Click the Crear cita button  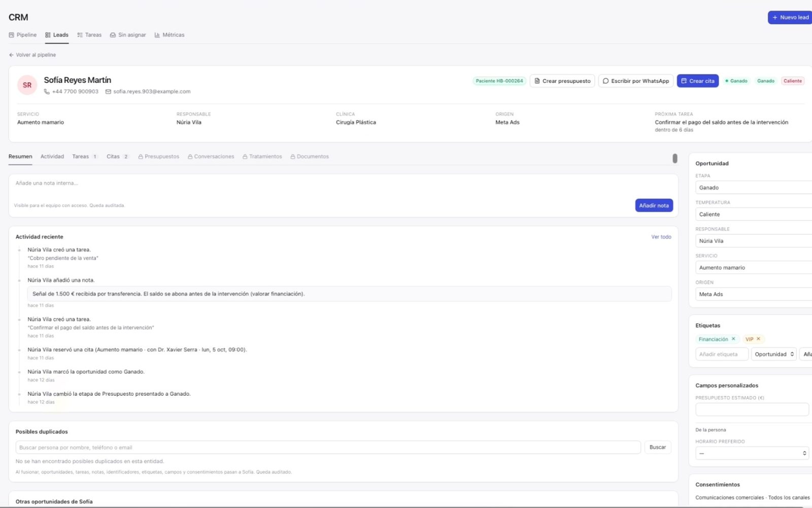pyautogui.click(x=697, y=81)
